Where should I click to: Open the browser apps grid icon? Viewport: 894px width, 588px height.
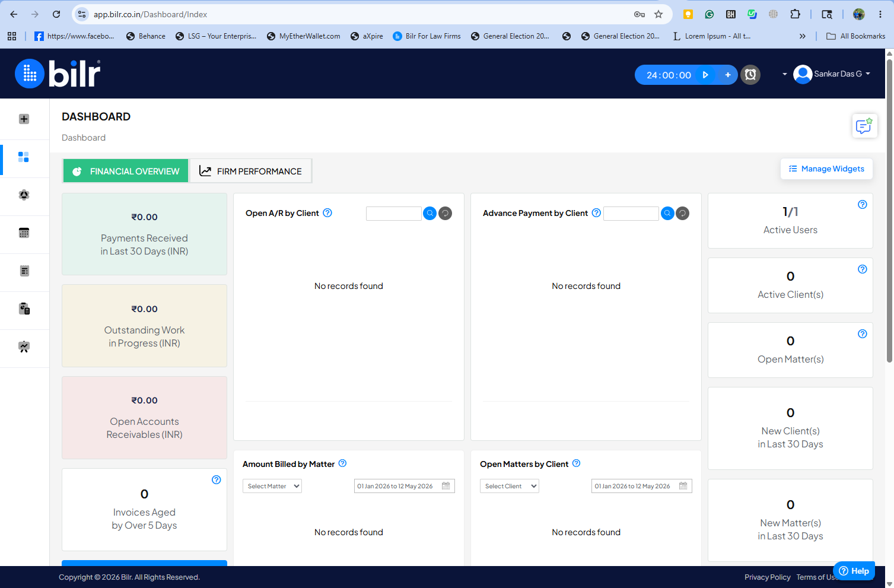(12, 36)
